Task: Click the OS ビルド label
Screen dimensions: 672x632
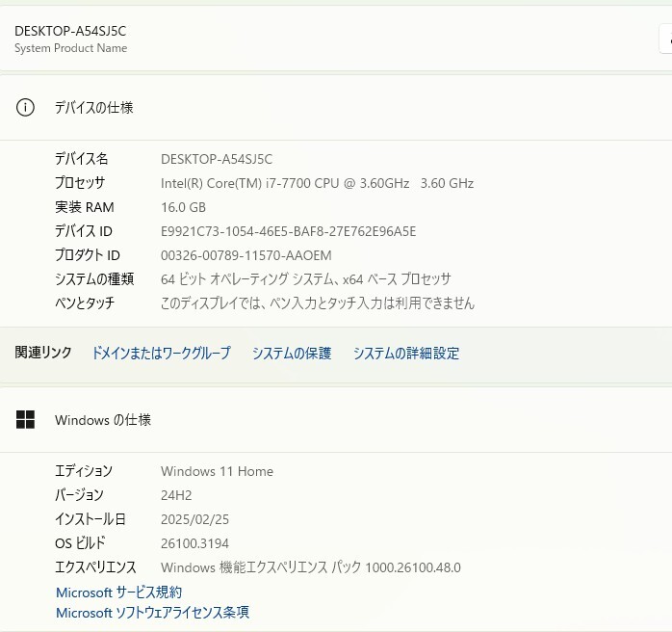Action: point(80,542)
